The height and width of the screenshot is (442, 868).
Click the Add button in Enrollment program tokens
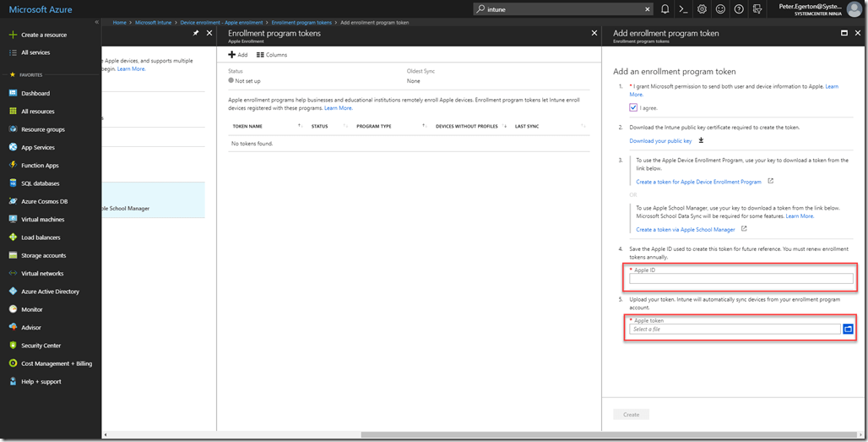pos(238,55)
